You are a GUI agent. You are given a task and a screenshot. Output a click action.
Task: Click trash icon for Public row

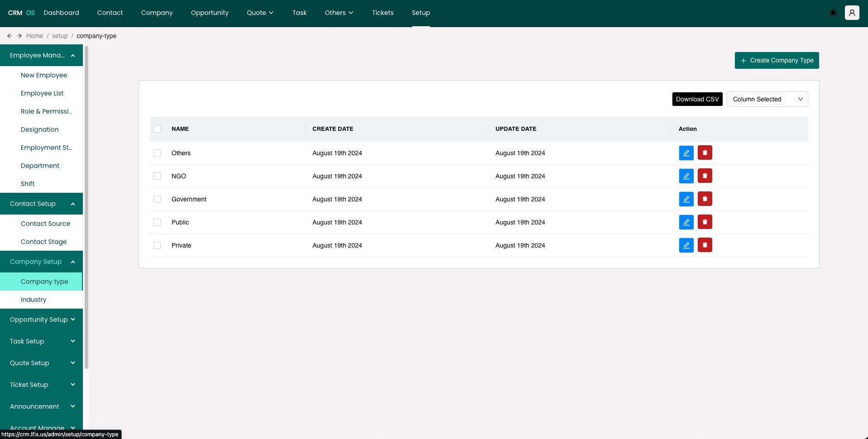click(x=705, y=222)
